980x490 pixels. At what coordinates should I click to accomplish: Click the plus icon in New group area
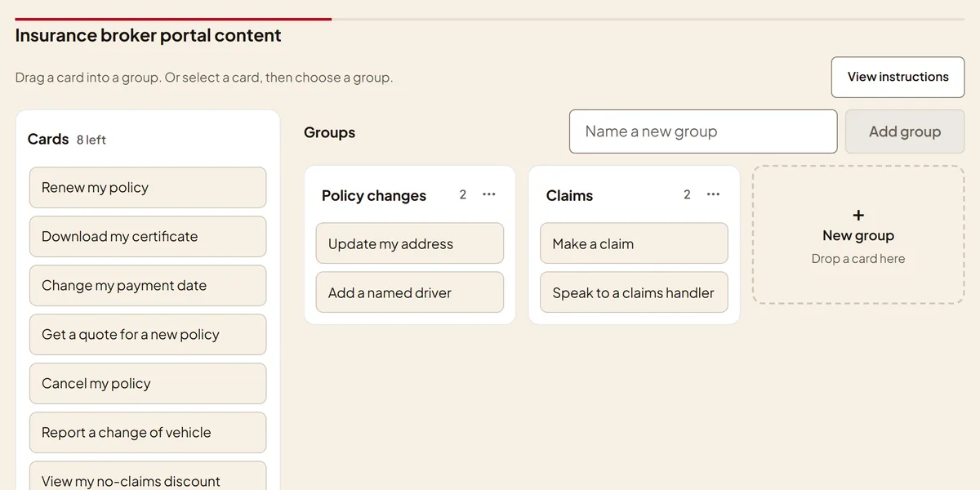(858, 216)
